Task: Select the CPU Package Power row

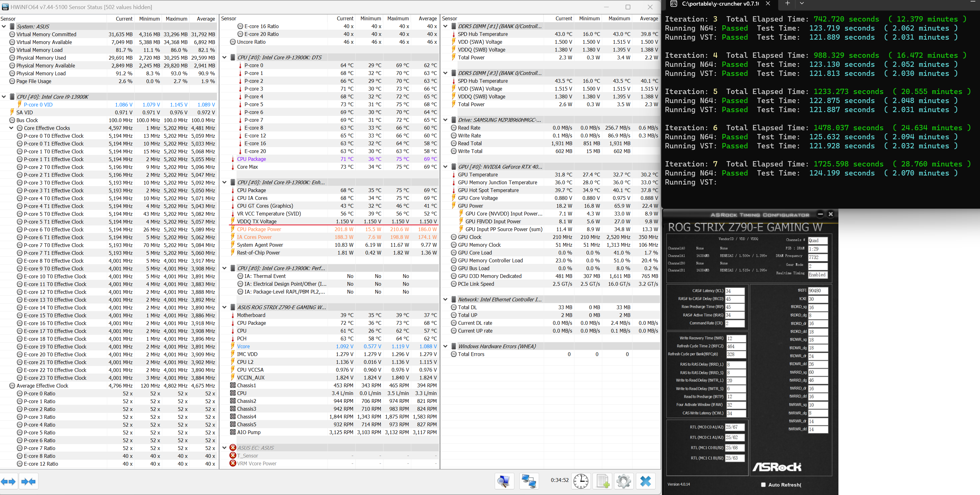Action: (334, 229)
